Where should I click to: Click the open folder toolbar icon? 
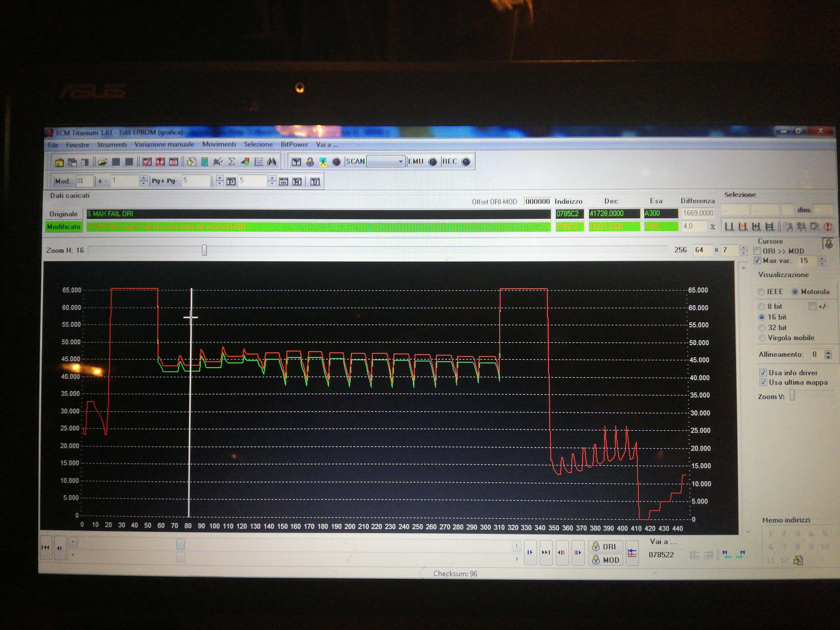[102, 162]
